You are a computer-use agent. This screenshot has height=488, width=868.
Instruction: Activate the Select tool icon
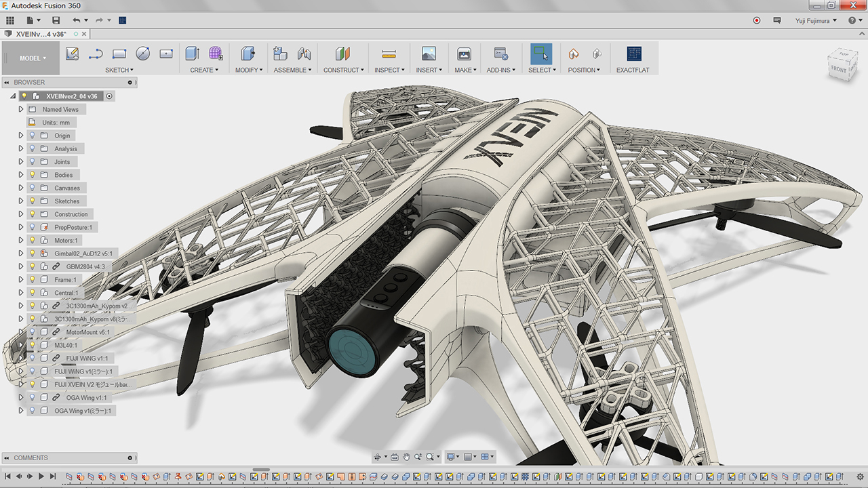click(540, 54)
